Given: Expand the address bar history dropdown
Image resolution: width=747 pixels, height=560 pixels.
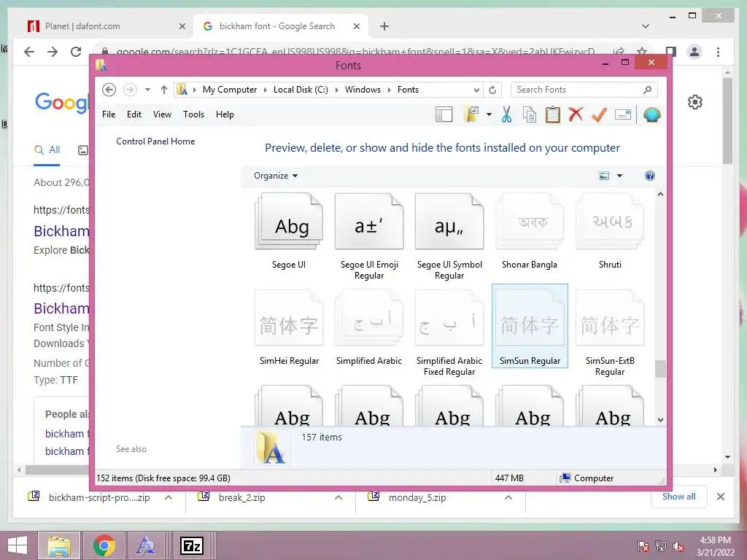Looking at the screenshot, I should [476, 90].
